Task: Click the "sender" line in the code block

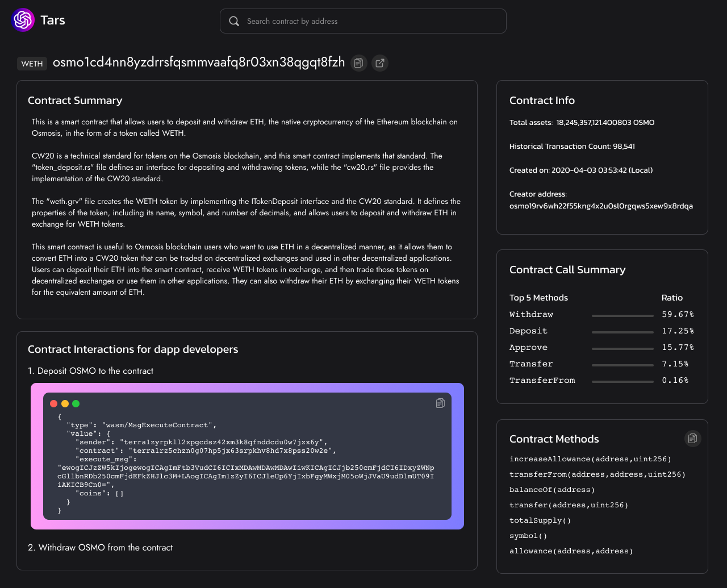Action: coord(202,442)
